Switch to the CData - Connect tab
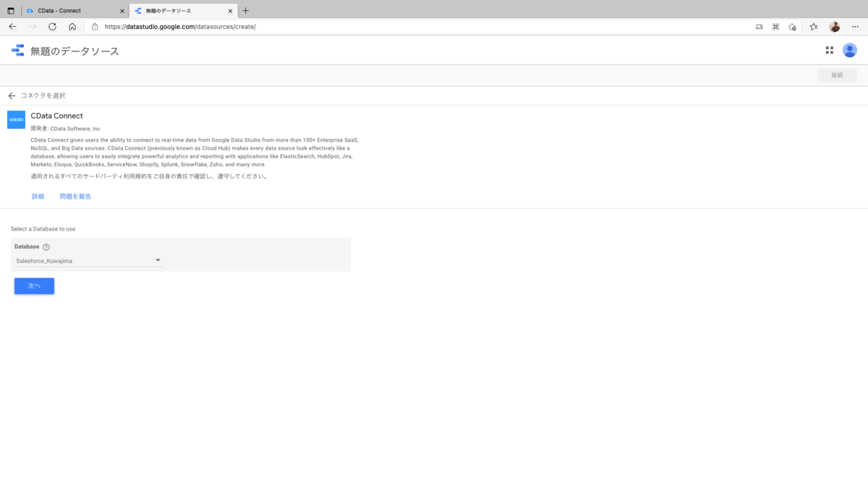Image resolution: width=868 pixels, height=488 pixels. point(75,11)
